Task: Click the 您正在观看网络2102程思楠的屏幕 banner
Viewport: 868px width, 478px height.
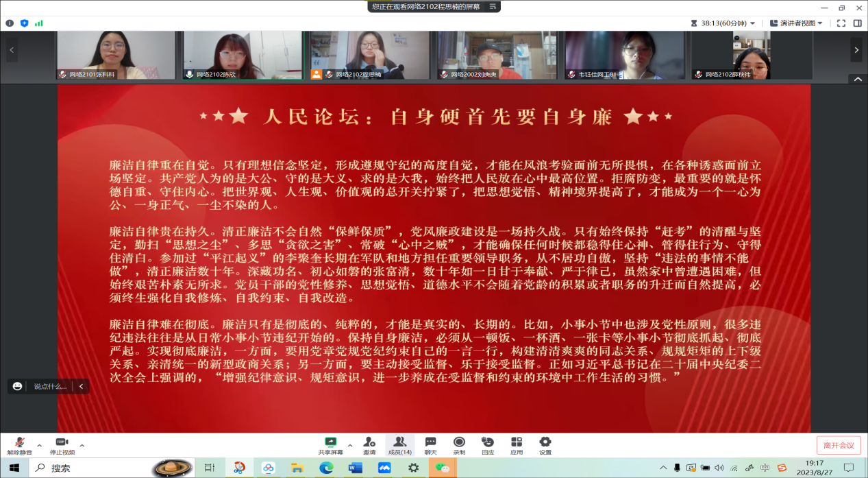Action: click(425, 6)
